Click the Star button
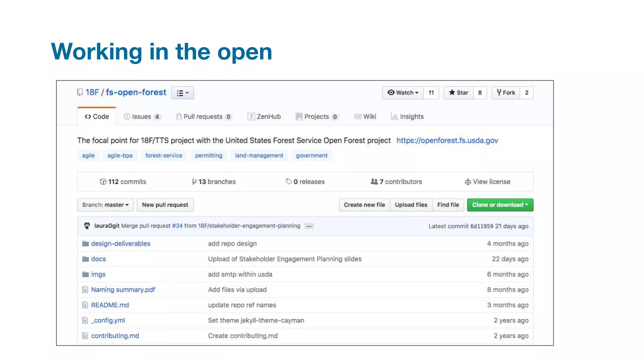This screenshot has width=644, height=362. coord(458,93)
